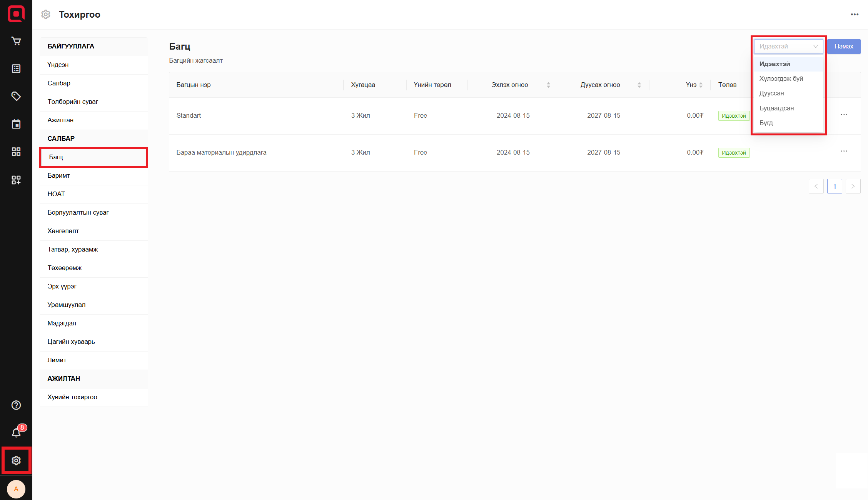Click the add-apps grid plus icon
Screen dimensions: 868x500
click(x=16, y=180)
